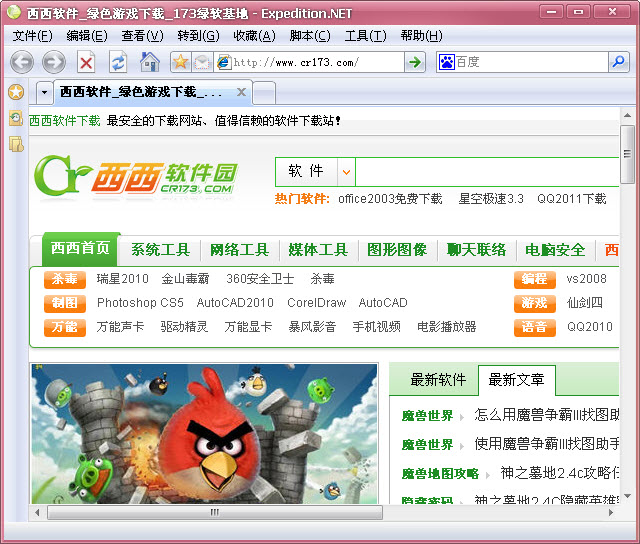Image resolution: width=640 pixels, height=544 pixels.
Task: Open the 转到(G) menu
Action: pos(198,36)
